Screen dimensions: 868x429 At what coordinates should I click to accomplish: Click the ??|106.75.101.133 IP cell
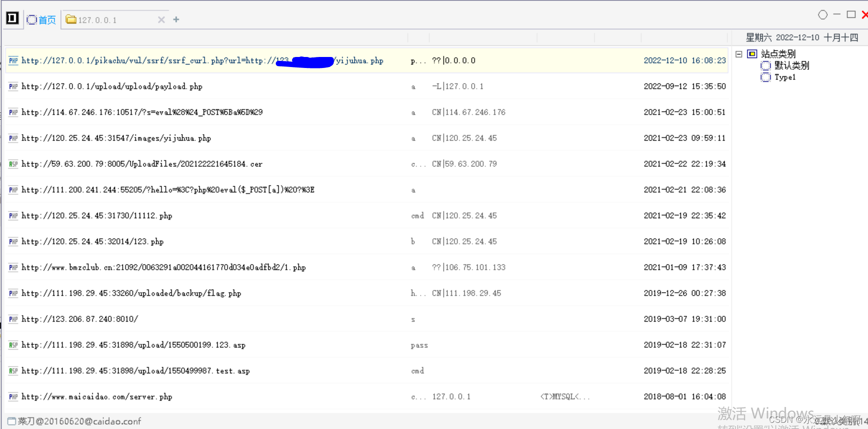pyautogui.click(x=469, y=267)
